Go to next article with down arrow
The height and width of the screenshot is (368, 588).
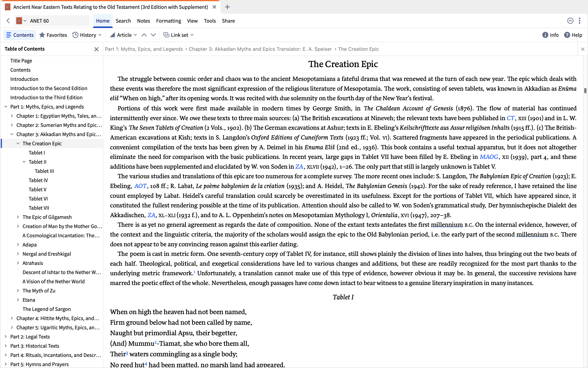click(x=153, y=35)
